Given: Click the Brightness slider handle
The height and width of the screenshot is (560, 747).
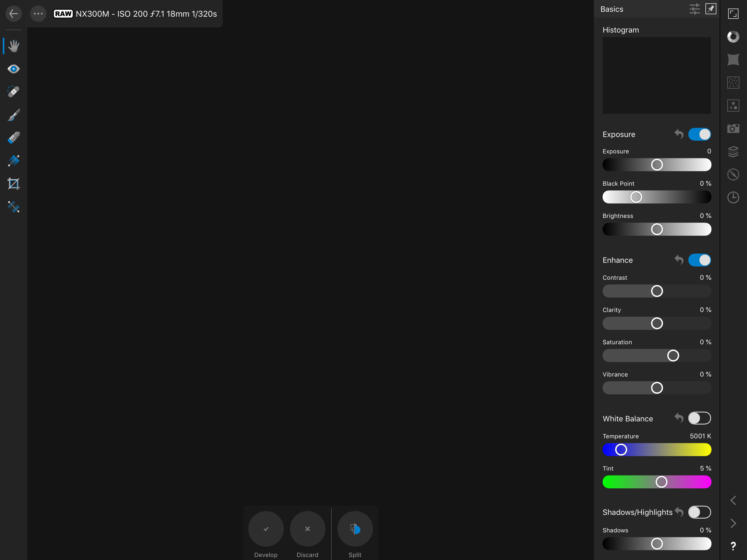Looking at the screenshot, I should 657,229.
